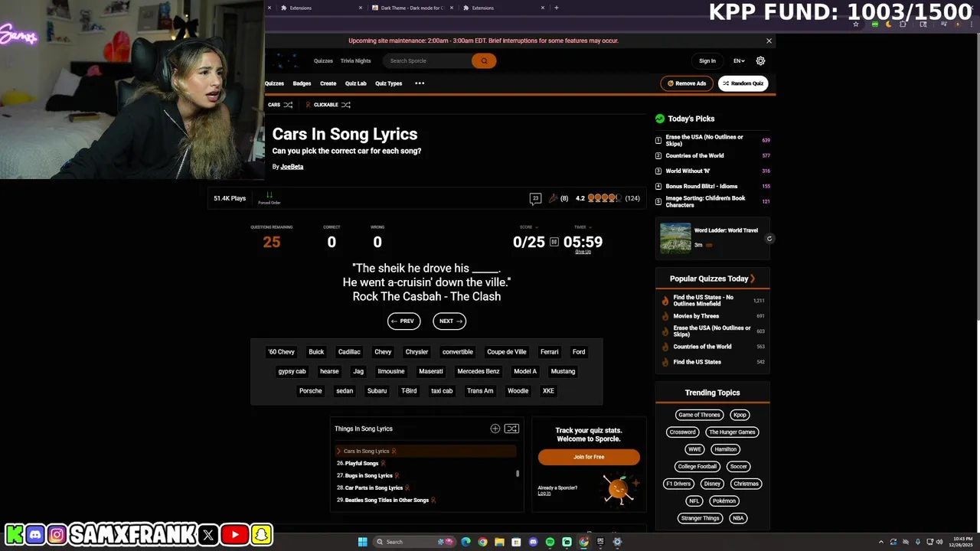Toggle the Dark Theme moon extension

[889, 24]
